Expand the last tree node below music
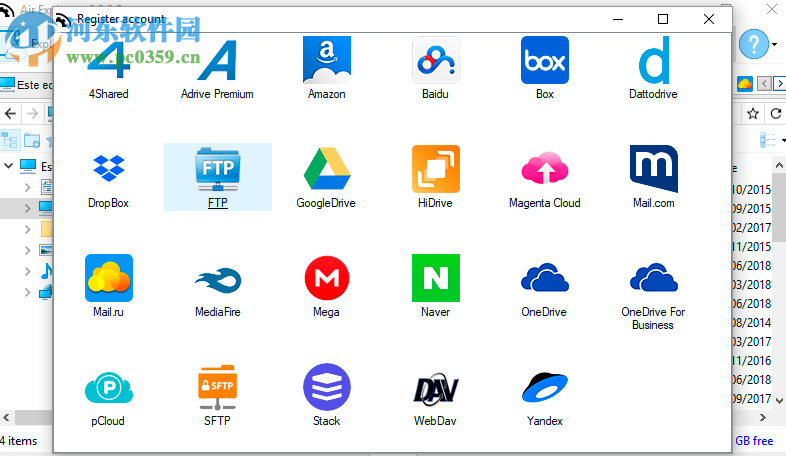The width and height of the screenshot is (786, 456). [28, 292]
